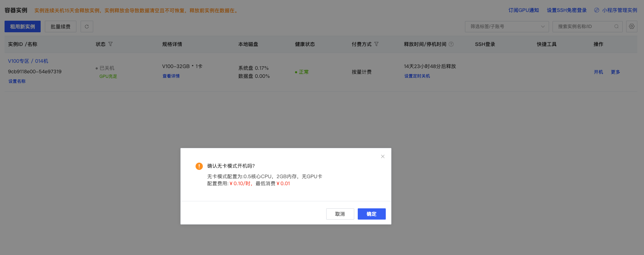The width and height of the screenshot is (644, 255).
Task: Click the GPU充足 label
Action: point(108,76)
